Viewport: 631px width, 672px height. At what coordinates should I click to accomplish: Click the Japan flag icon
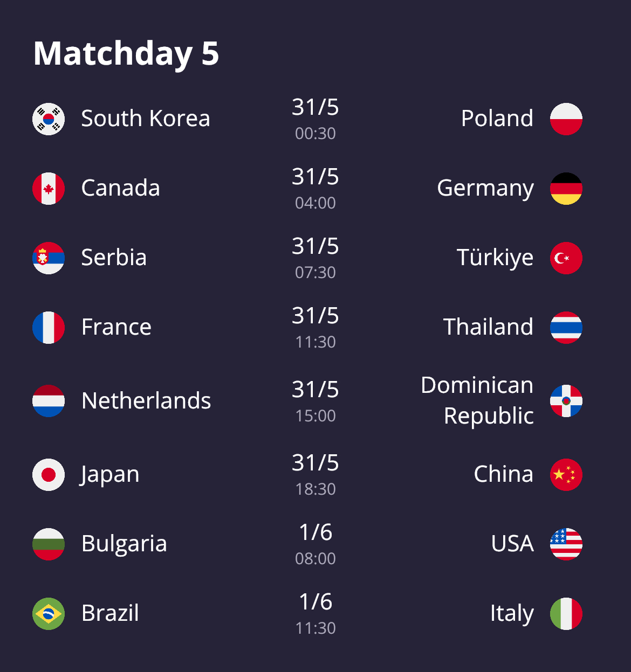[x=49, y=475]
